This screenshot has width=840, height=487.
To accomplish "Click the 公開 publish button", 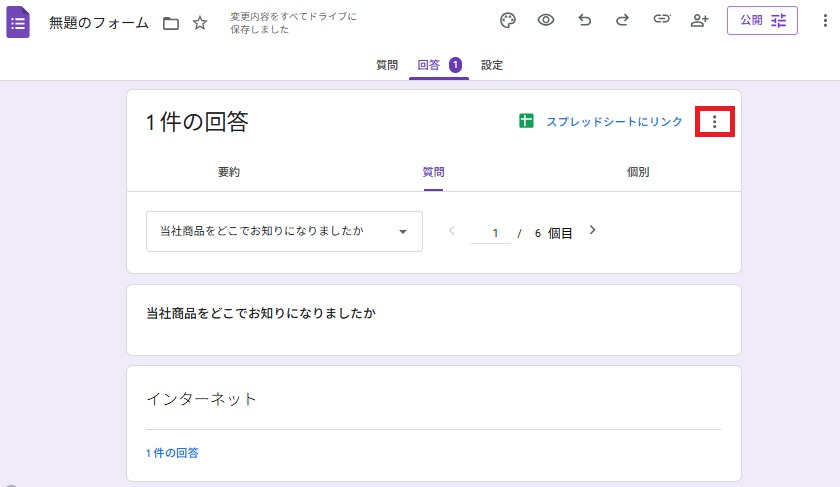I will point(762,20).
